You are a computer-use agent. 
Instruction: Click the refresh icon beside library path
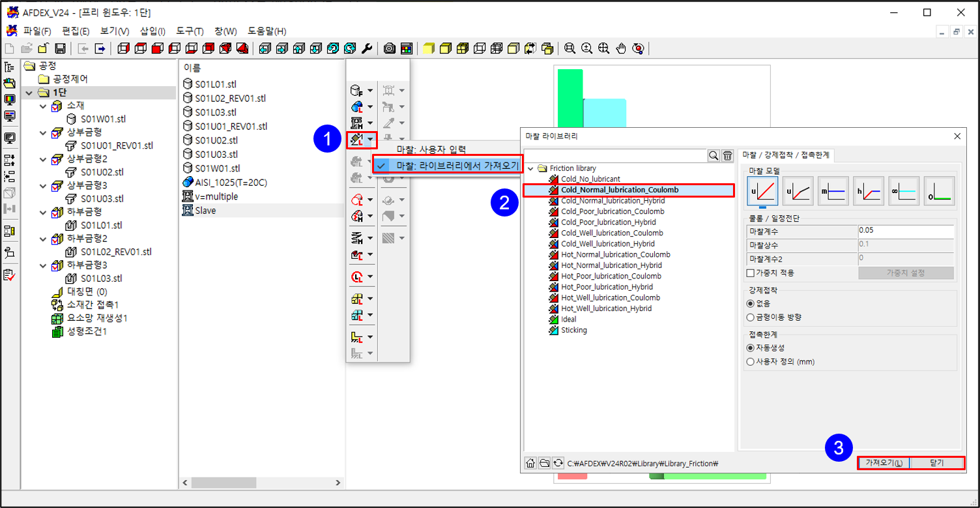(558, 463)
